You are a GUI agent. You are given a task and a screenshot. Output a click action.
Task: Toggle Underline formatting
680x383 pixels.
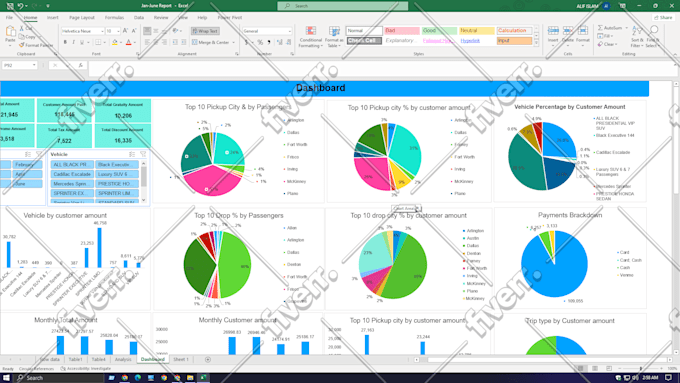[82, 42]
